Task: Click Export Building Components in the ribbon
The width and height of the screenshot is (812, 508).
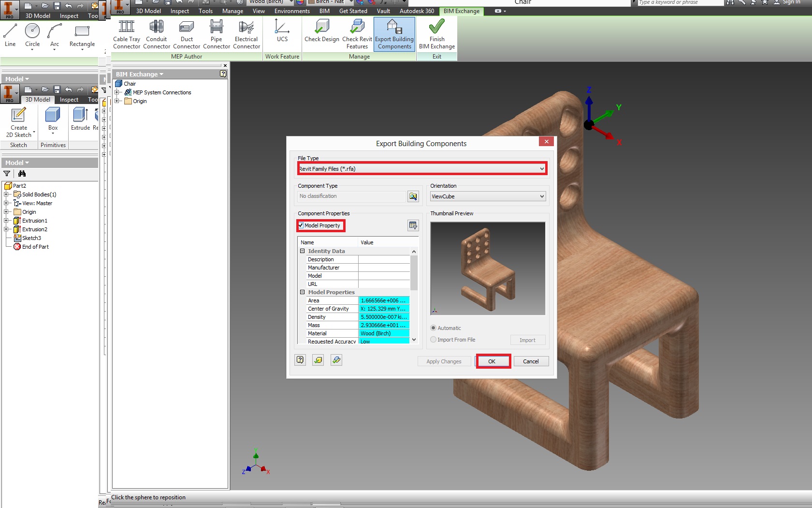Action: (394, 34)
